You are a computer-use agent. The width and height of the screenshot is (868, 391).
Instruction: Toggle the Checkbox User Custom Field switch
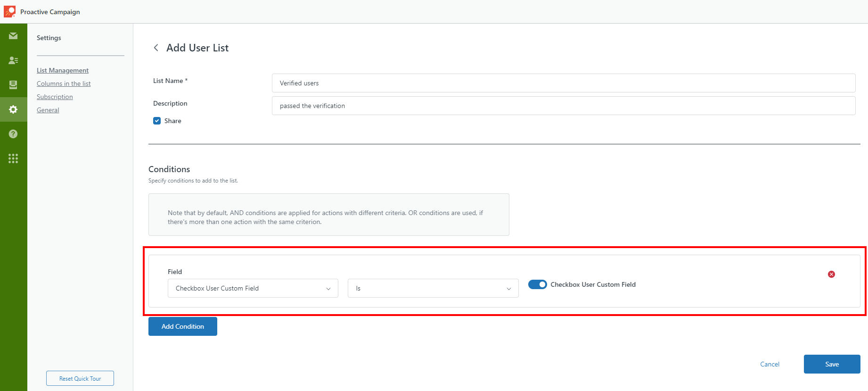pyautogui.click(x=537, y=284)
